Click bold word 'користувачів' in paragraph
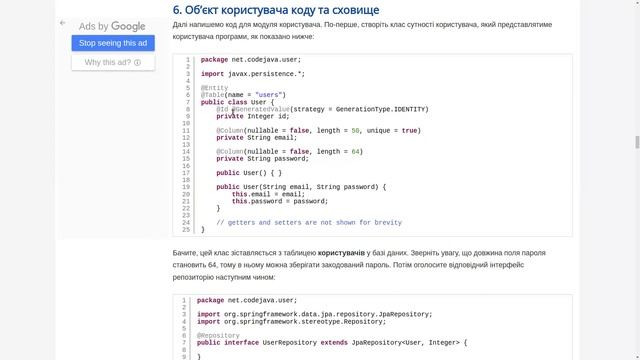The height and width of the screenshot is (360, 640). [x=341, y=253]
